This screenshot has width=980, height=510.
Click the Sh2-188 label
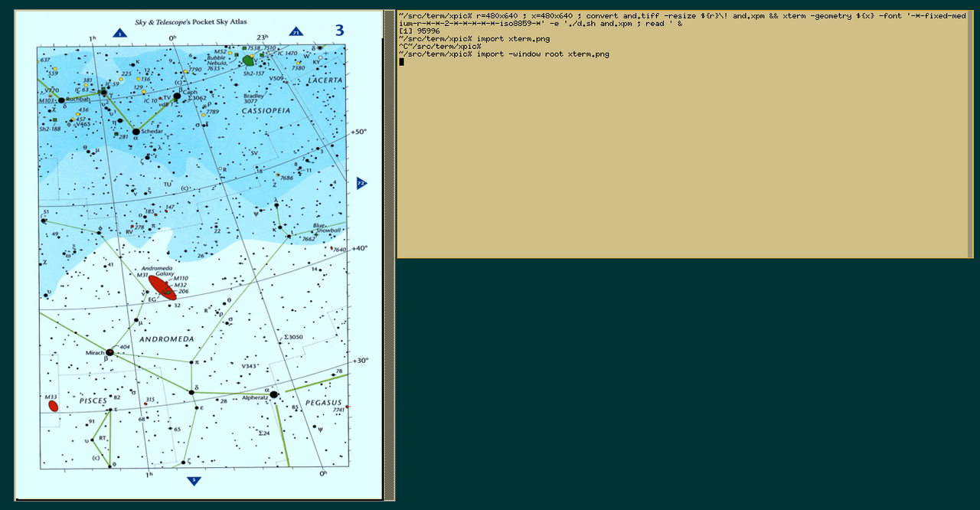[x=49, y=130]
